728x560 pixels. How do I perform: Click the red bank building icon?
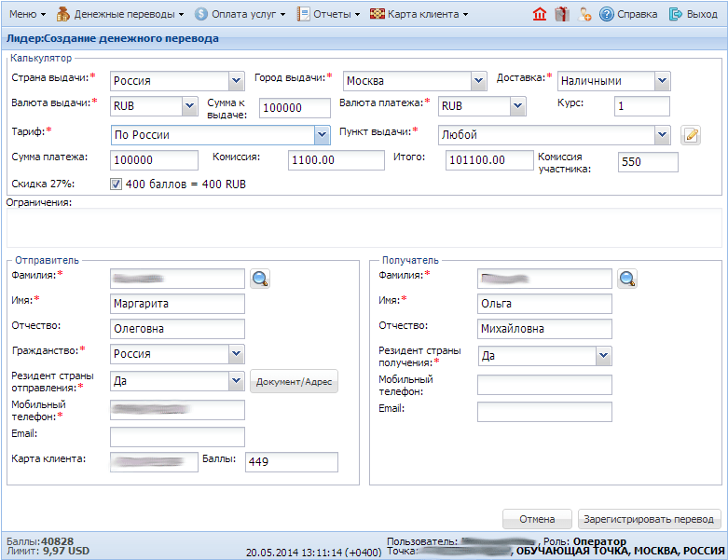(x=540, y=14)
